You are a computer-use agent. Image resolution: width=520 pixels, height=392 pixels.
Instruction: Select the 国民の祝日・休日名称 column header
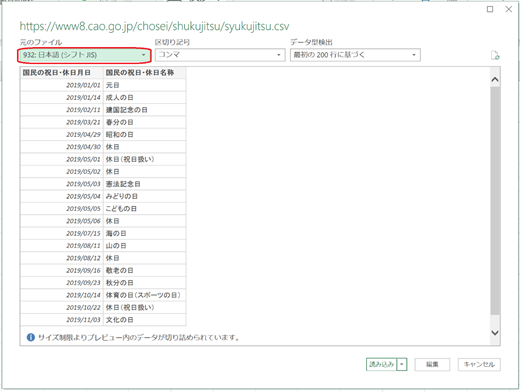(x=144, y=73)
